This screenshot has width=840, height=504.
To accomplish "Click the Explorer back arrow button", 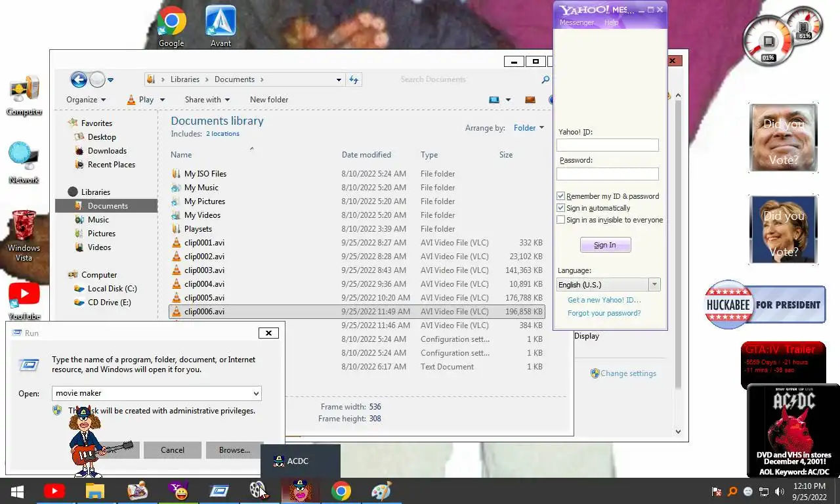I will coord(79,79).
